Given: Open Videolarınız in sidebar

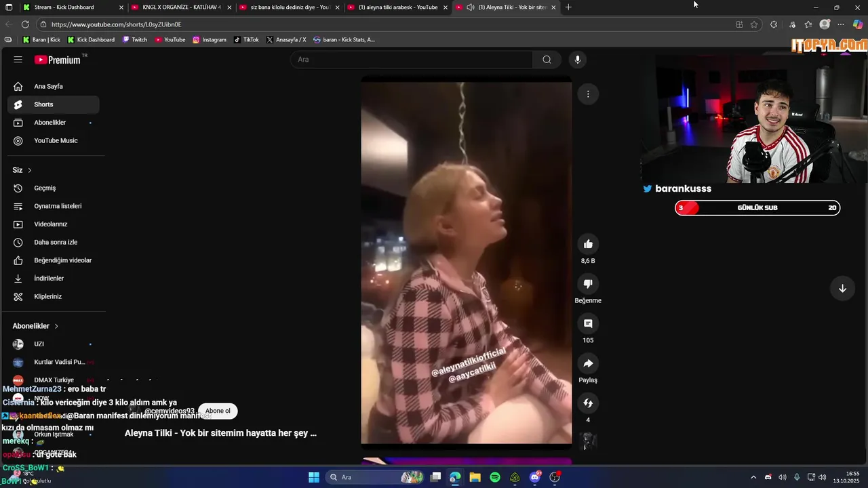Looking at the screenshot, I should 54,224.
